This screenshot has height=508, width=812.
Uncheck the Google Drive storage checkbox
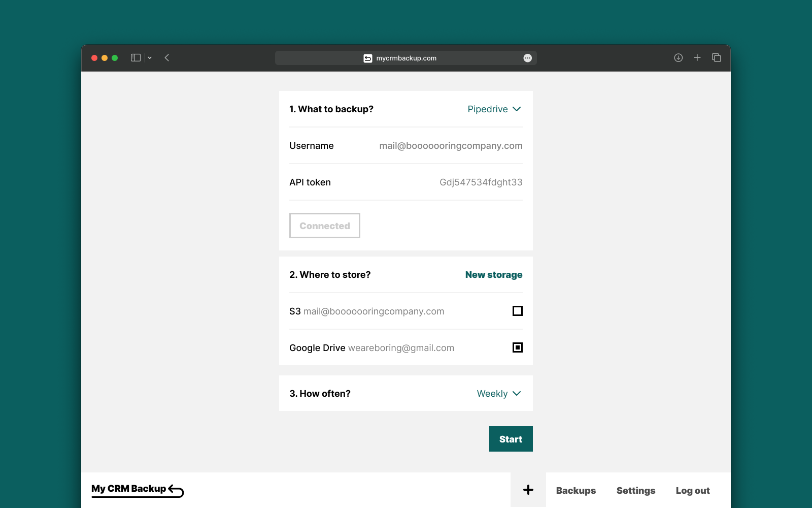click(x=518, y=347)
